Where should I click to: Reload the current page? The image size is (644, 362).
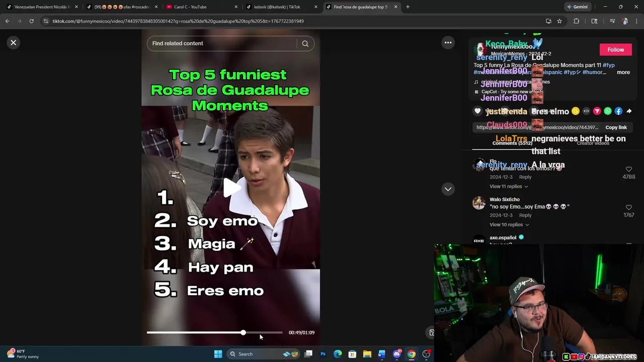(x=31, y=21)
